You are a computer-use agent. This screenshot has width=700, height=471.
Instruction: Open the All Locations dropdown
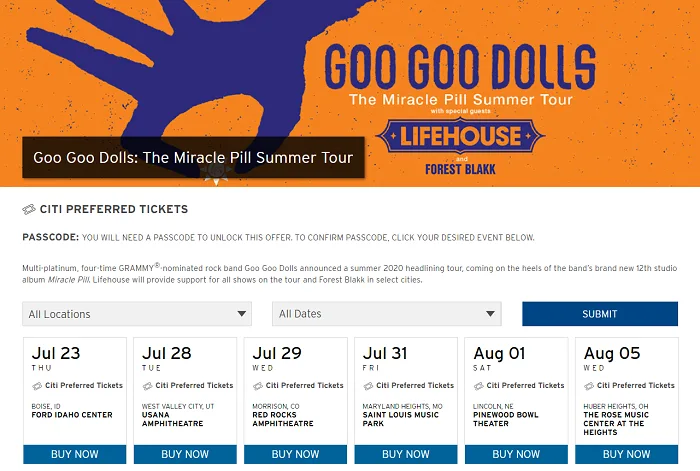(x=137, y=314)
